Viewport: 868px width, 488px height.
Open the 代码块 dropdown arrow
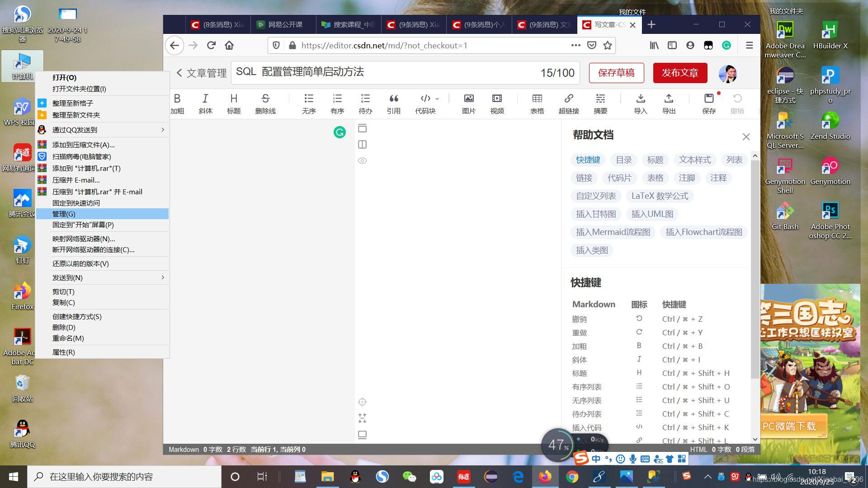pyautogui.click(x=437, y=99)
